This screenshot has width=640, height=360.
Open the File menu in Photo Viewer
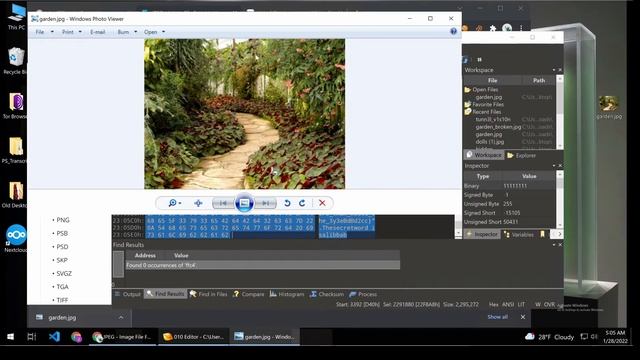pyautogui.click(x=40, y=32)
